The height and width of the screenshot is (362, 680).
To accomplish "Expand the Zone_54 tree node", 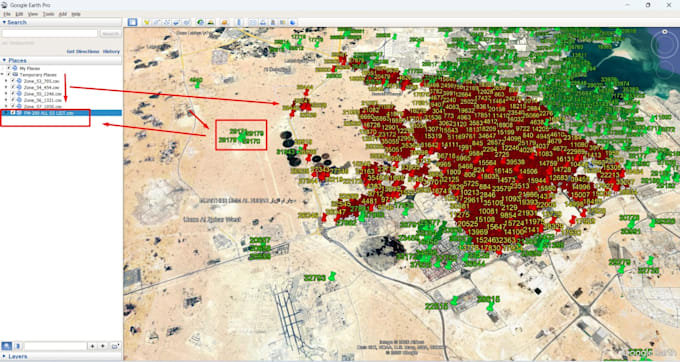I will [x=6, y=87].
